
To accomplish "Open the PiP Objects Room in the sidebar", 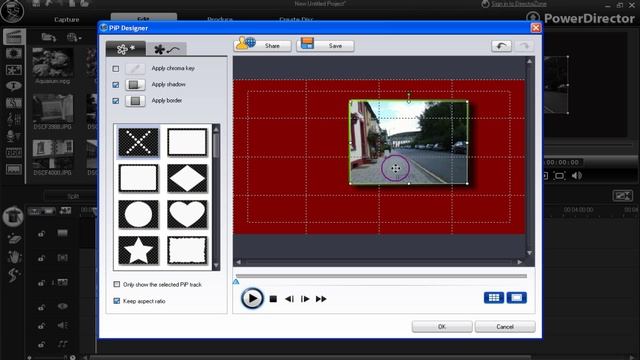I will click(13, 70).
